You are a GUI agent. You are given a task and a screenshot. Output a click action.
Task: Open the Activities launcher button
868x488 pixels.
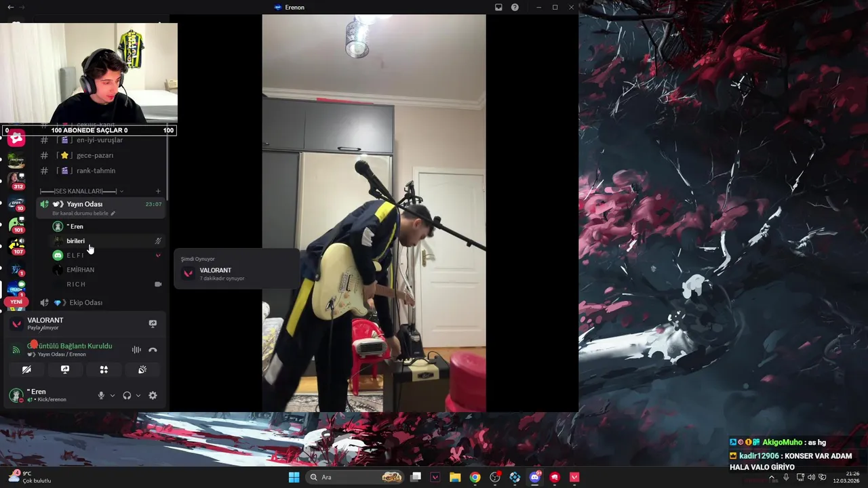point(104,369)
